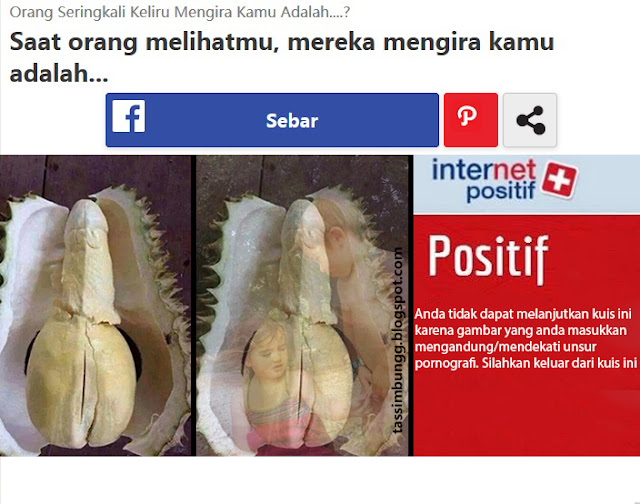Click the "Silahkan keluar dari kuis ini" text

(x=560, y=363)
